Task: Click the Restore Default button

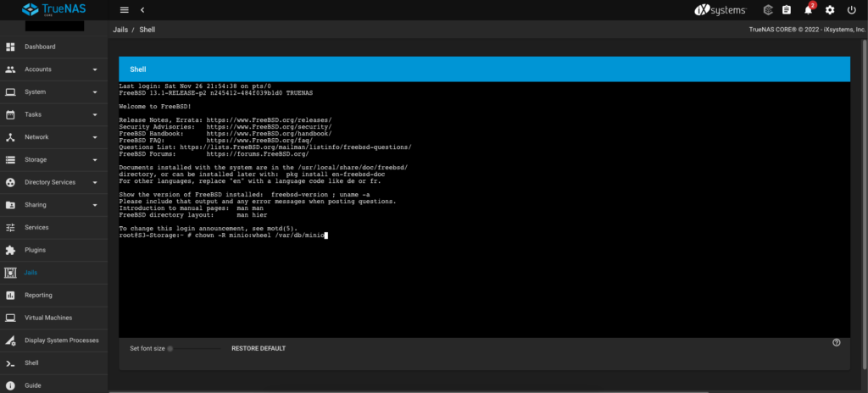Action: 259,348
